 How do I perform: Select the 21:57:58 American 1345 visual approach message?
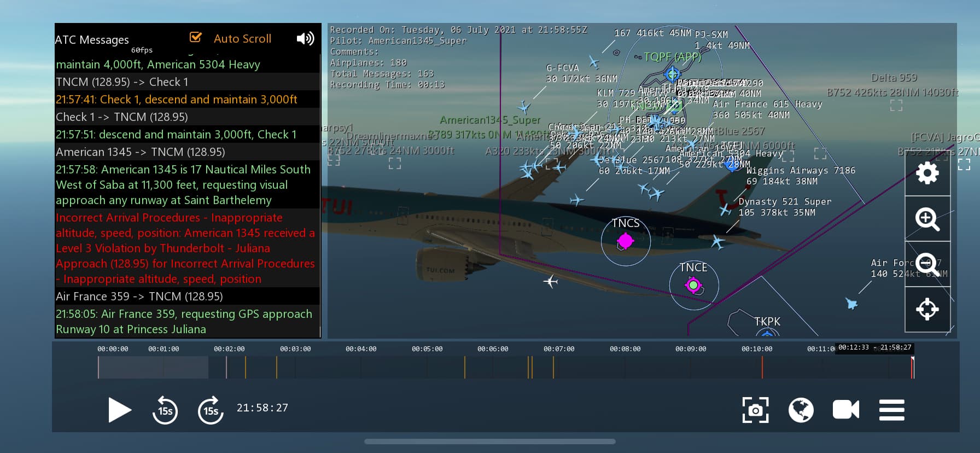(x=188, y=185)
